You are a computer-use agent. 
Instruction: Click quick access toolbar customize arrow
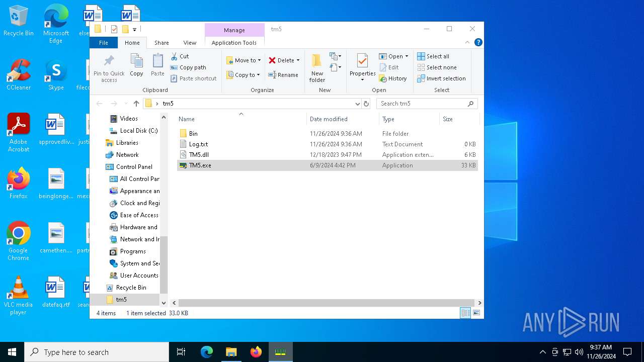click(134, 30)
